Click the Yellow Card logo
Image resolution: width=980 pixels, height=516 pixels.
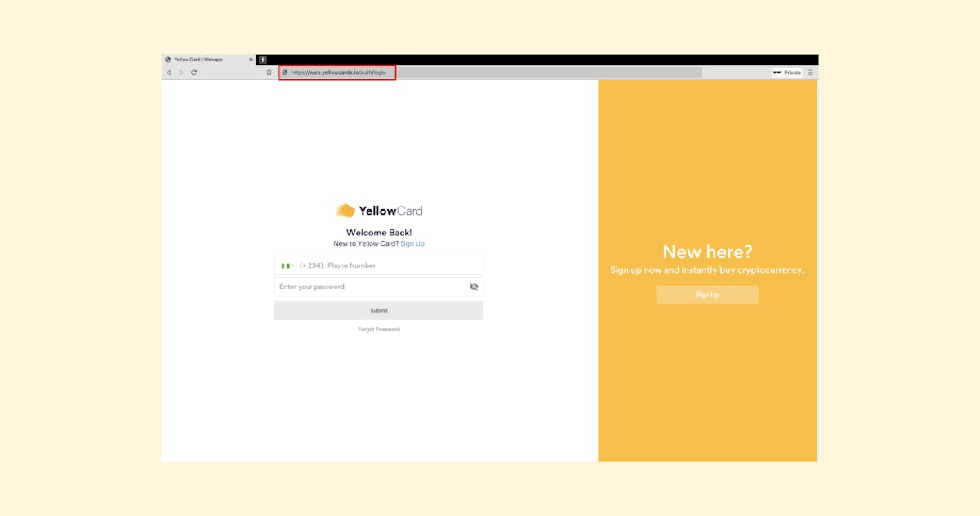pyautogui.click(x=379, y=211)
